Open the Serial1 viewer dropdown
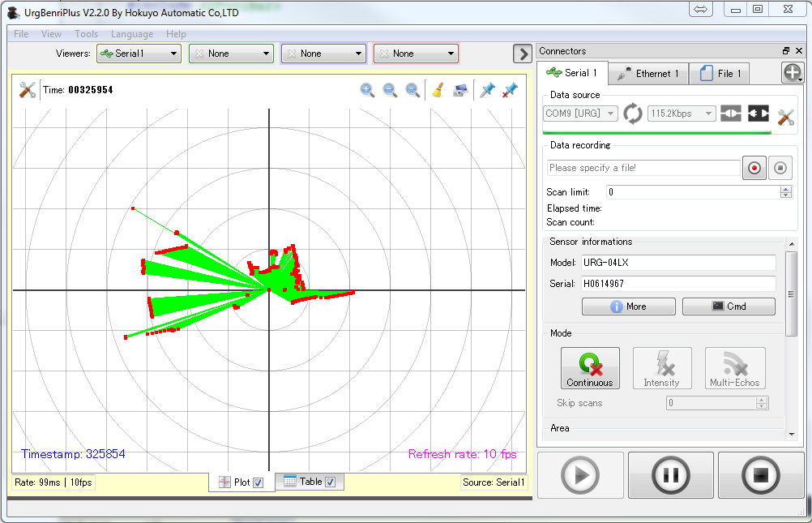Screen dimensions: 812x523 [139, 54]
